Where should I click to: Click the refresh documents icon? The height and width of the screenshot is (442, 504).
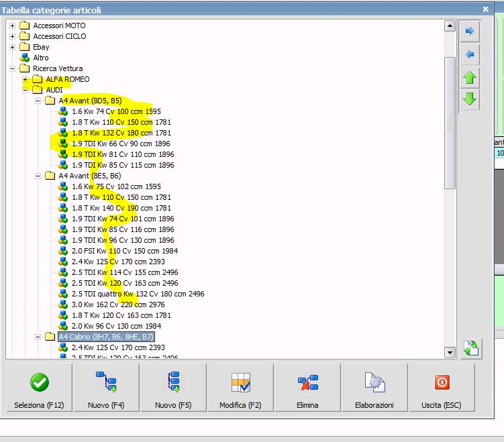471,349
